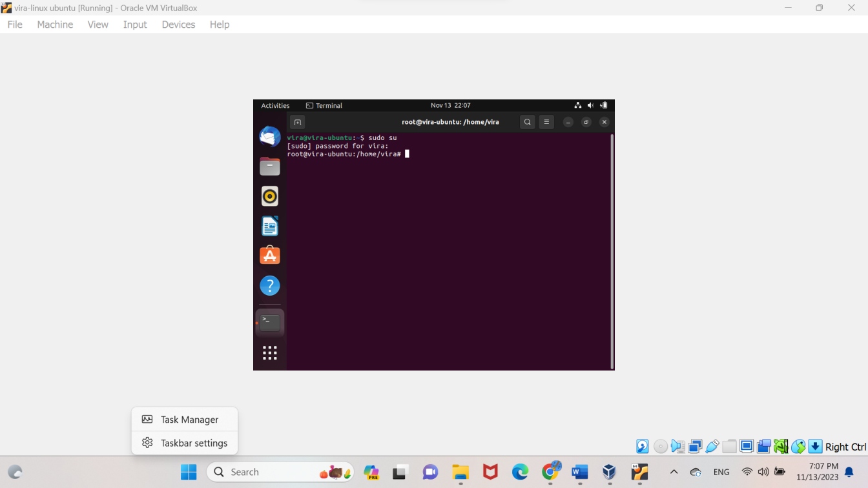The height and width of the screenshot is (488, 868).
Task: Open the Help menu in VirtualBox
Action: click(x=220, y=25)
